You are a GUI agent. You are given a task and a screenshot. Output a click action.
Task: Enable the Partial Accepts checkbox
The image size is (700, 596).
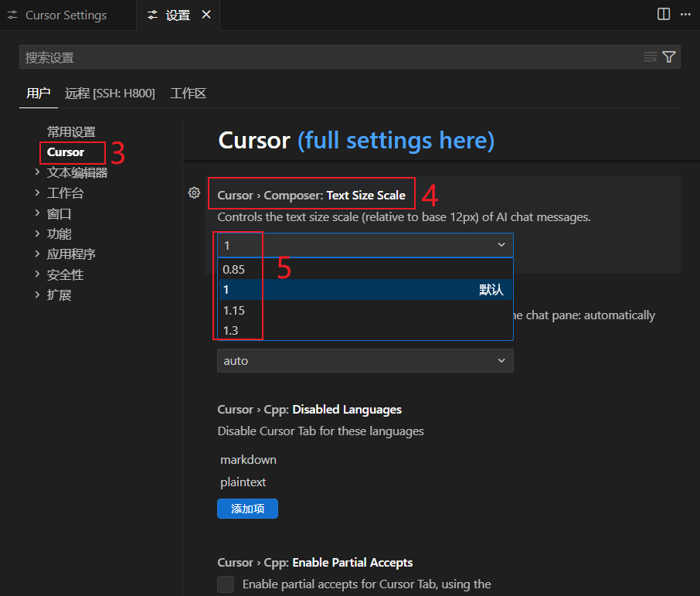[x=226, y=584]
